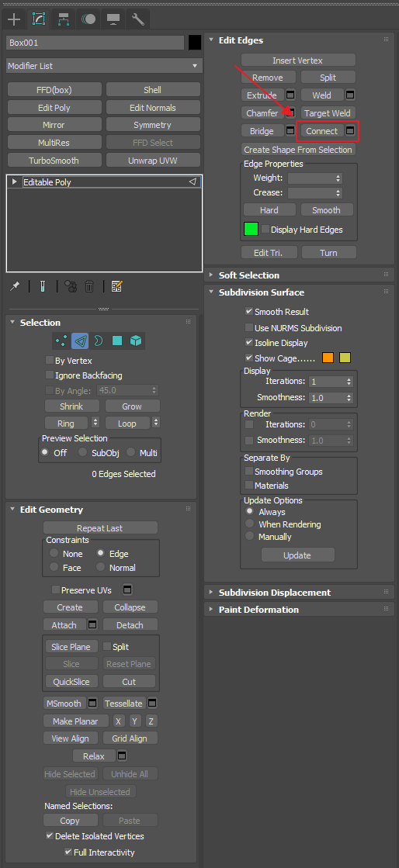Select SubObj preview selection radio

(82, 453)
